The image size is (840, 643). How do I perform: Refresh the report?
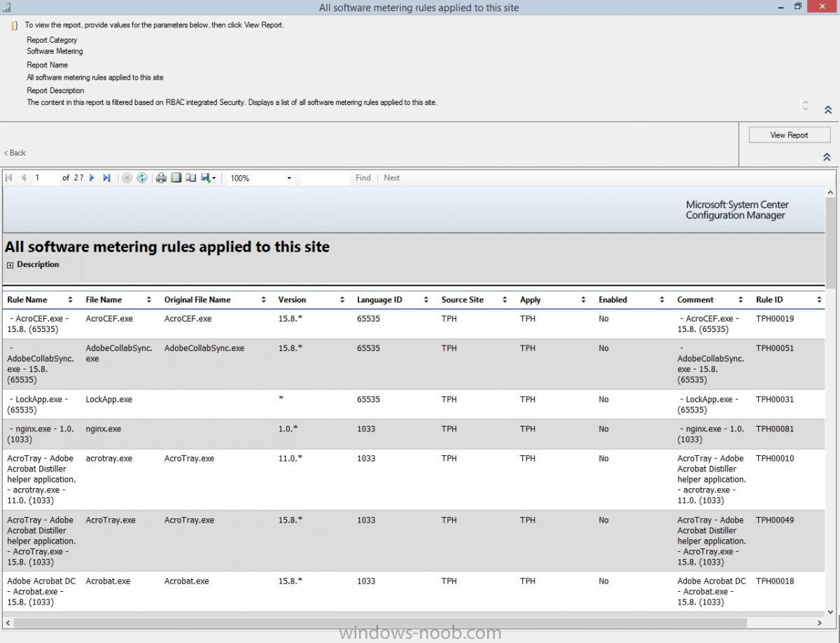point(142,178)
